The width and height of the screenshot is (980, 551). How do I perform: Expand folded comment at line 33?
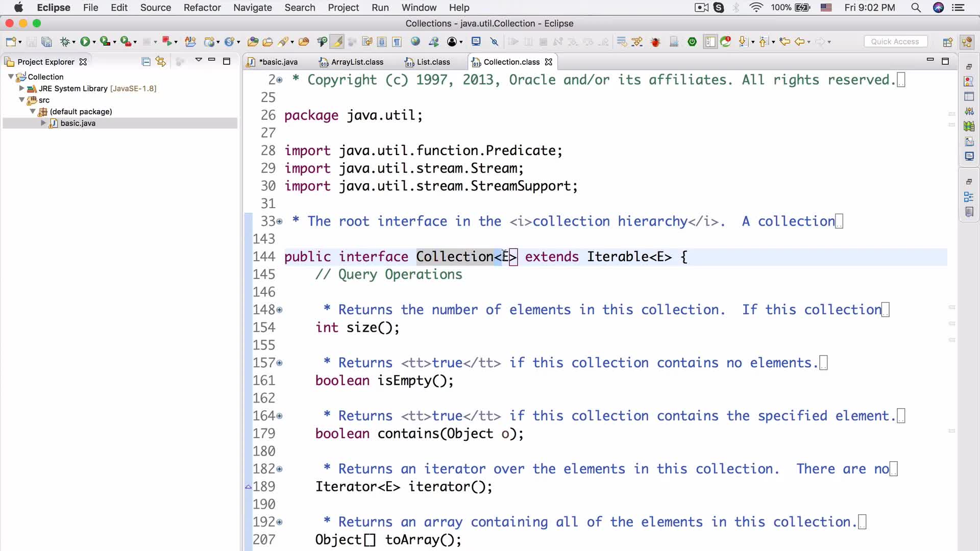pyautogui.click(x=279, y=221)
